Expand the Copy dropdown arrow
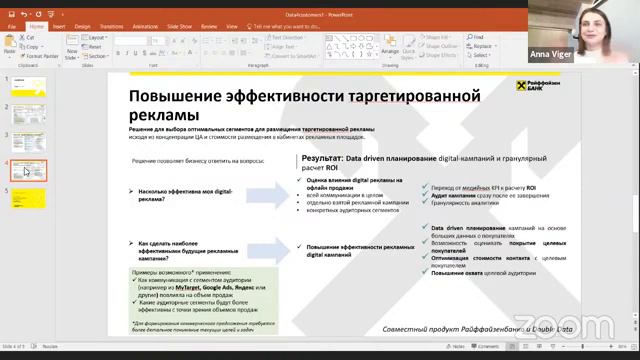This screenshot has width=640, height=360. 42,47
